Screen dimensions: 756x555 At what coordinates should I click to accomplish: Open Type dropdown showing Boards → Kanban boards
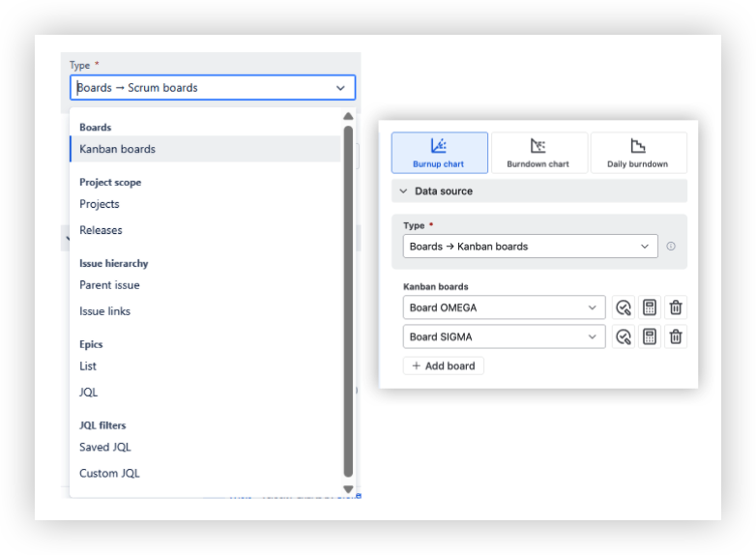(531, 247)
